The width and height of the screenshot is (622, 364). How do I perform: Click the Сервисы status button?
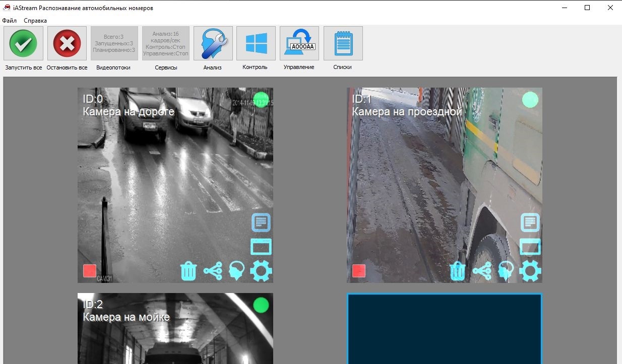166,44
